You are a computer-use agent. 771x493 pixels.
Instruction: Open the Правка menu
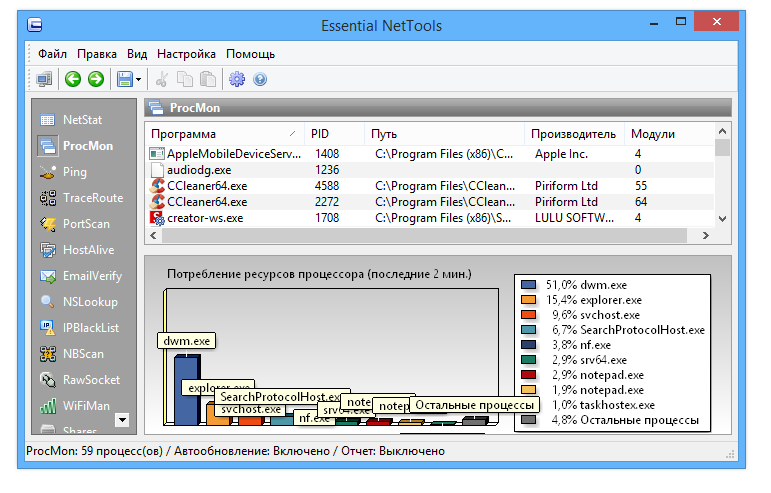[x=97, y=54]
